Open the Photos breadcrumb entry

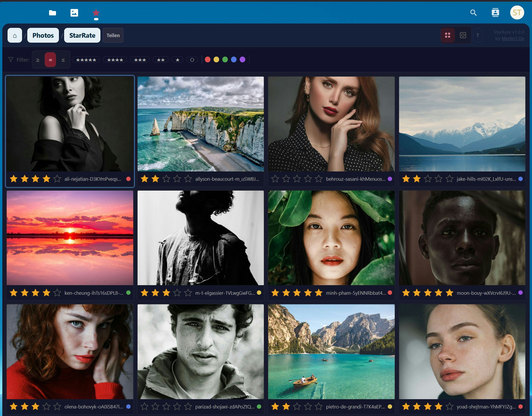pyautogui.click(x=43, y=35)
